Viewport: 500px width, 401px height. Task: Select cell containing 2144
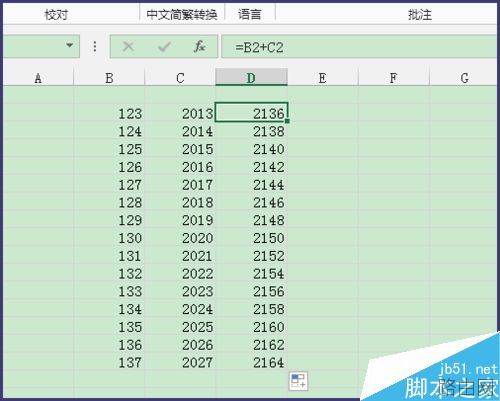[x=251, y=184]
